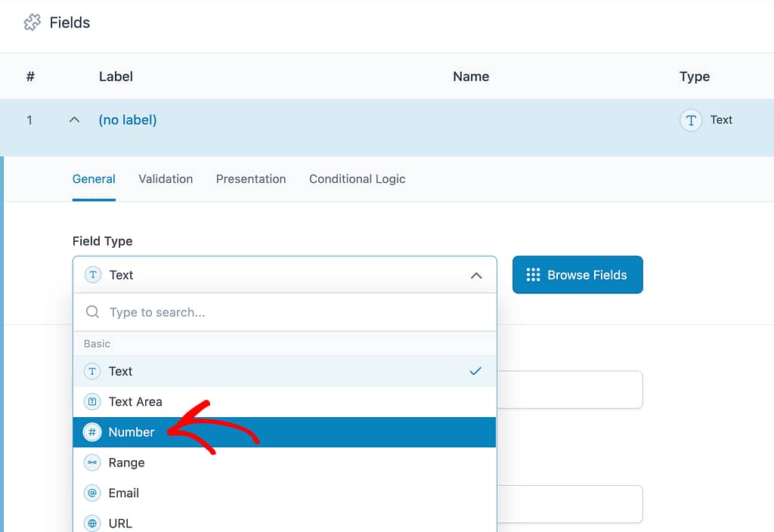Click the search magnifier icon
This screenshot has height=532, width=774.
coord(92,312)
